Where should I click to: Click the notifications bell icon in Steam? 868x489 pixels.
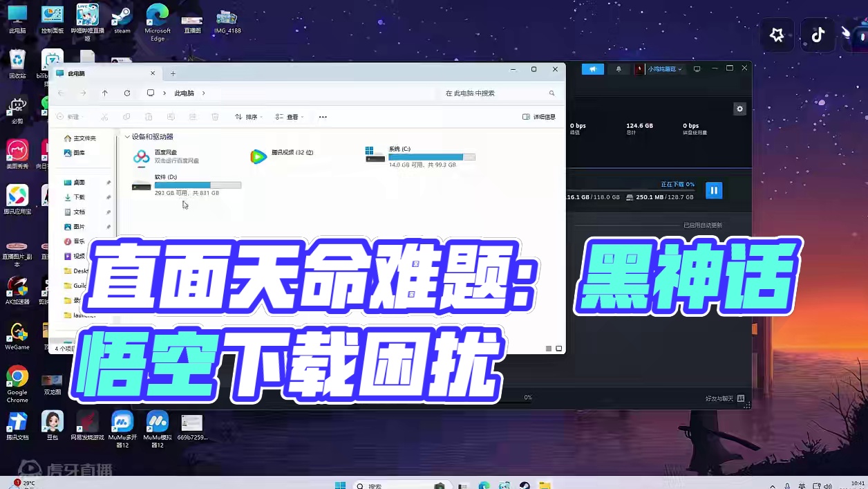click(619, 69)
